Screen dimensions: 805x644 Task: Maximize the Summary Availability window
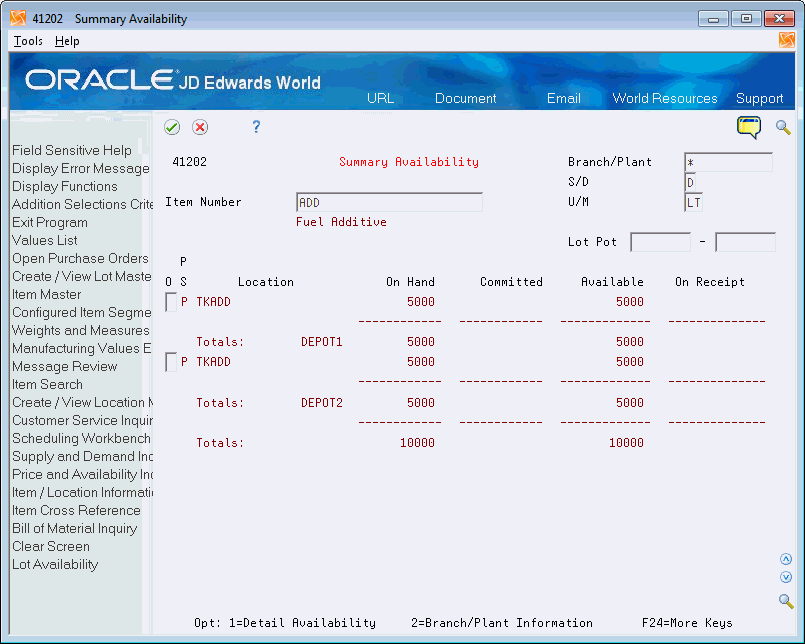[746, 19]
